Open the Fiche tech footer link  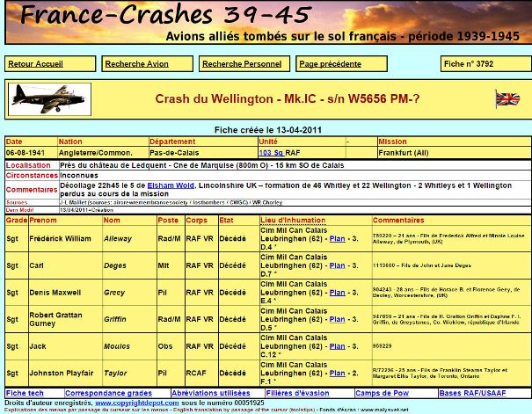point(25,393)
